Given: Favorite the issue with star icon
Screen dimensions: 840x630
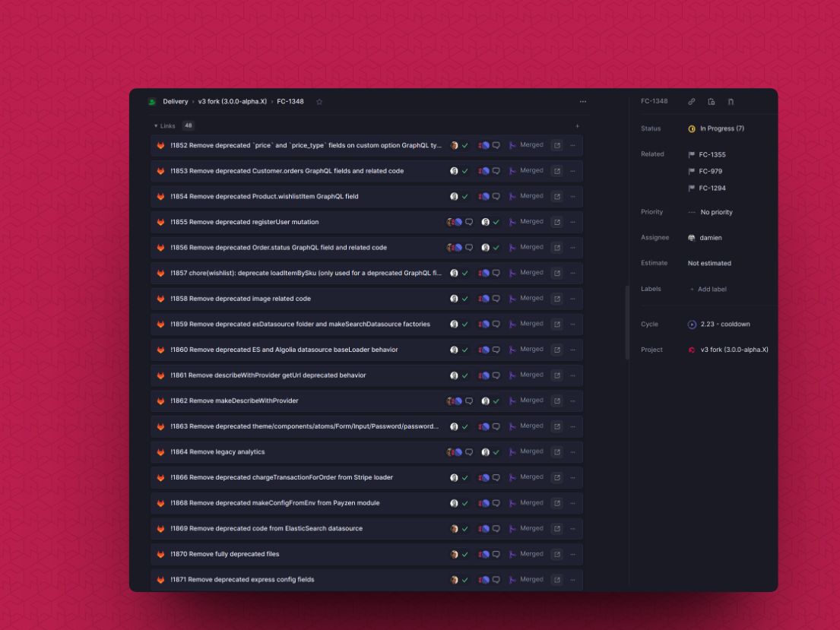Looking at the screenshot, I should (319, 102).
